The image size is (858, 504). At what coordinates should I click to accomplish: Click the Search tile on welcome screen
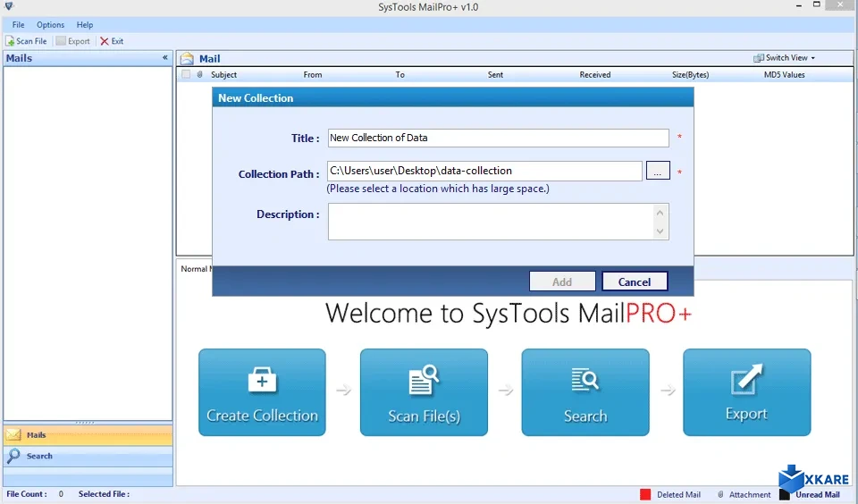(x=585, y=392)
